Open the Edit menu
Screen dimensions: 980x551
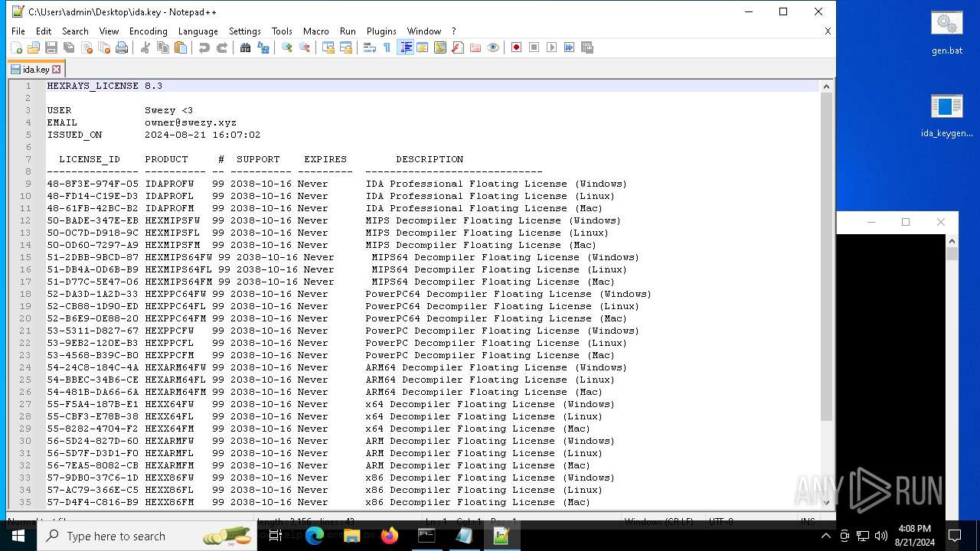point(44,31)
